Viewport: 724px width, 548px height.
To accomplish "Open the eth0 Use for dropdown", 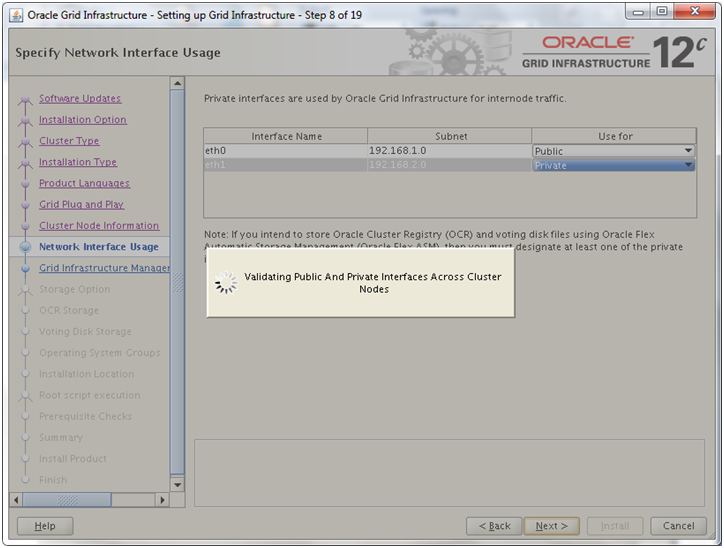I will [x=614, y=151].
